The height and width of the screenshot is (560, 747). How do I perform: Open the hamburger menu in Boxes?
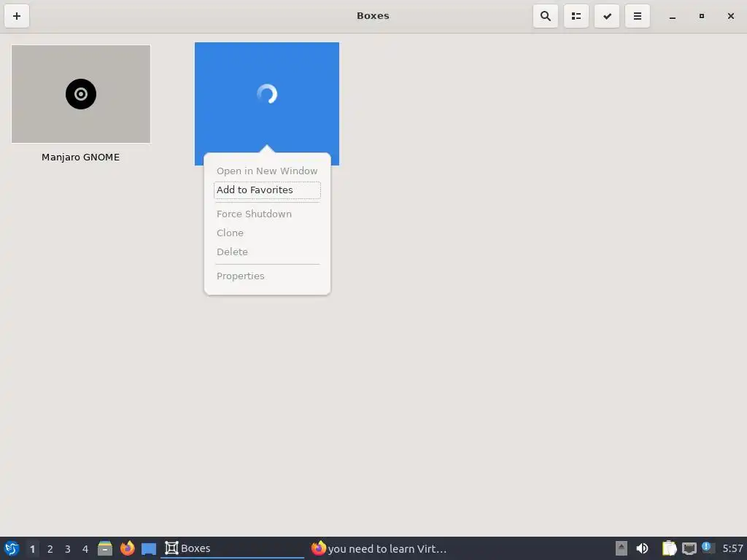pyautogui.click(x=638, y=16)
